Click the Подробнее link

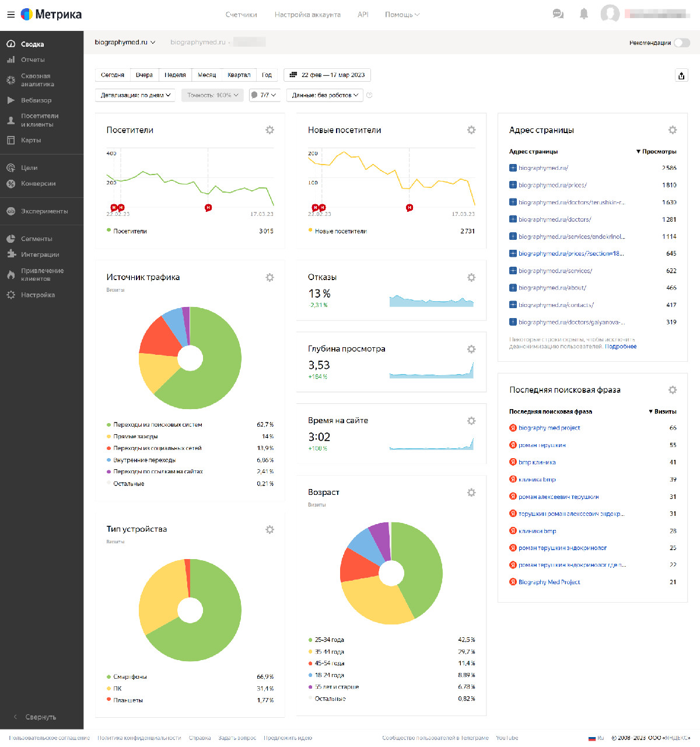coord(621,347)
